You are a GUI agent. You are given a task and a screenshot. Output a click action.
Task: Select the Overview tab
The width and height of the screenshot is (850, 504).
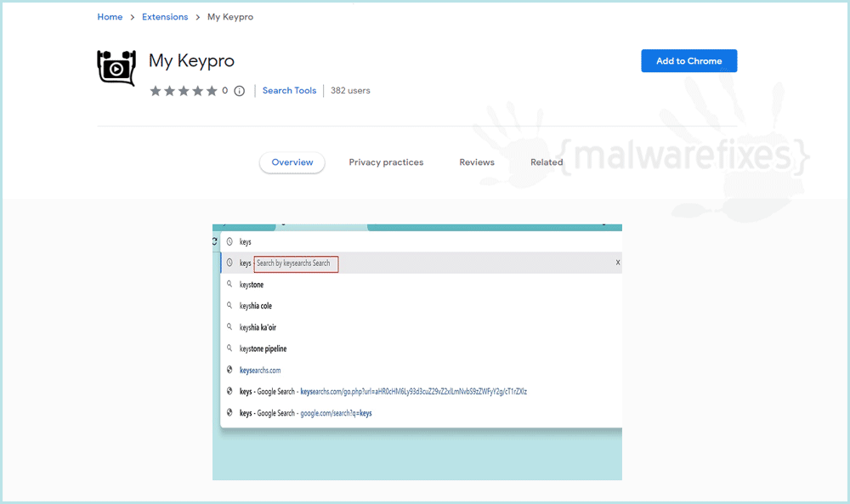pyautogui.click(x=292, y=162)
